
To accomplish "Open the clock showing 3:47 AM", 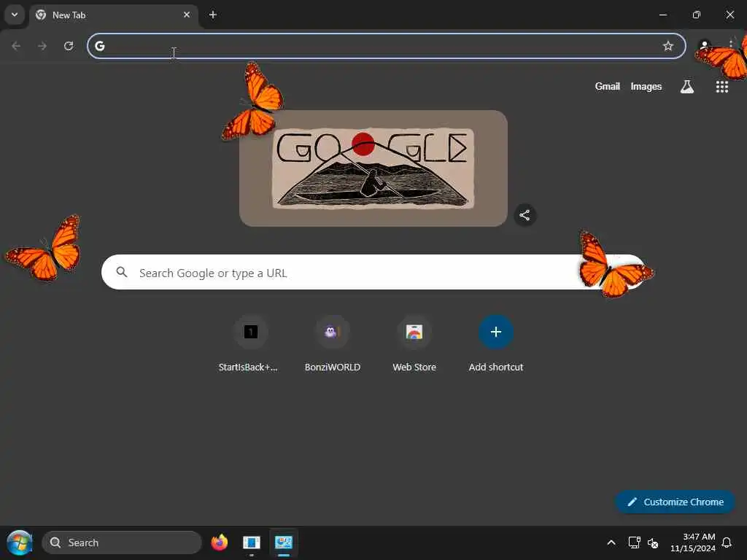I will [693, 542].
